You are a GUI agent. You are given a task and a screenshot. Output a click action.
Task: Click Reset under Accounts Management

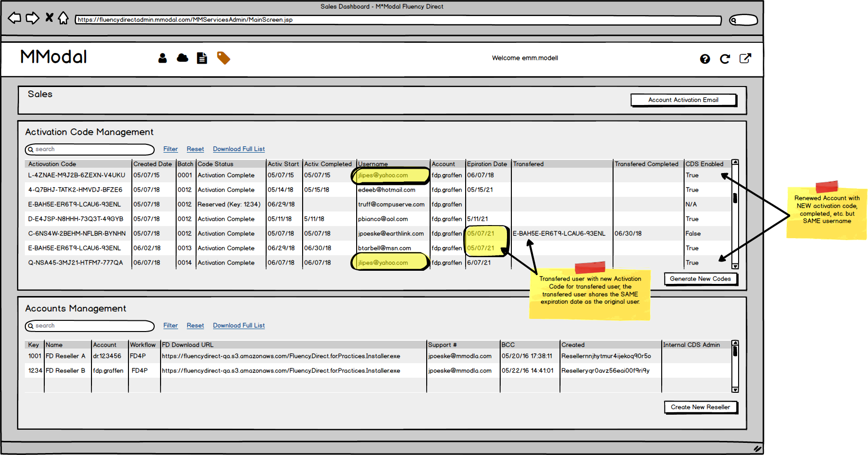point(195,325)
